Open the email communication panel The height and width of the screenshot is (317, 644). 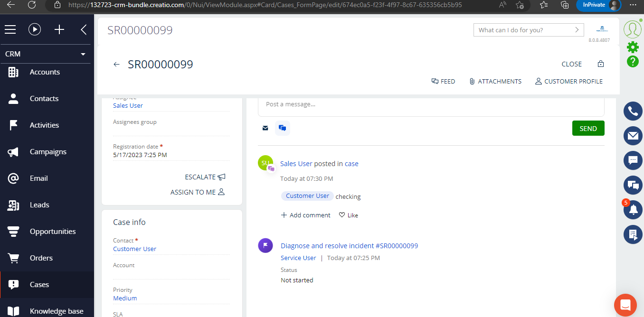(x=633, y=136)
